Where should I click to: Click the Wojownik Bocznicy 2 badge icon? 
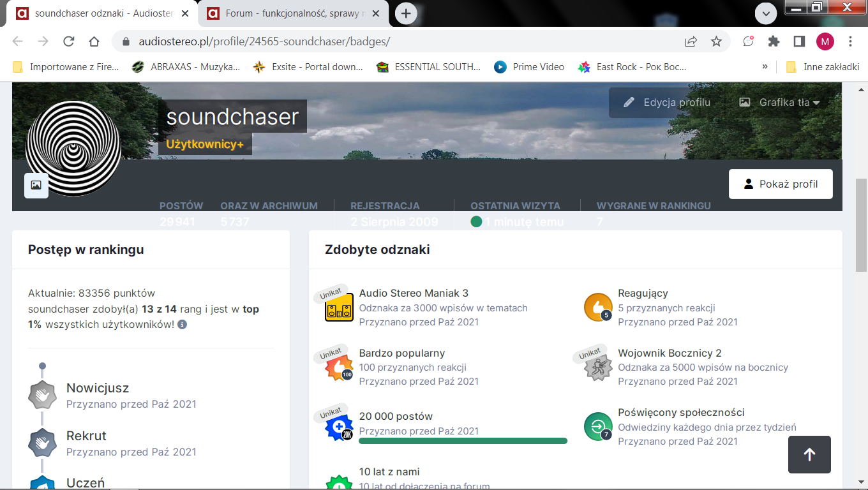598,367
